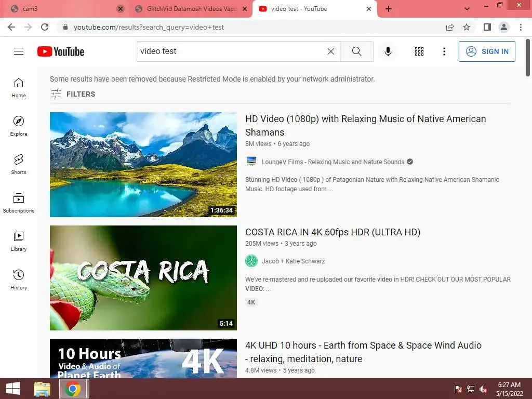Open the Chrome profile avatar
The width and height of the screenshot is (532, 399).
(x=504, y=27)
